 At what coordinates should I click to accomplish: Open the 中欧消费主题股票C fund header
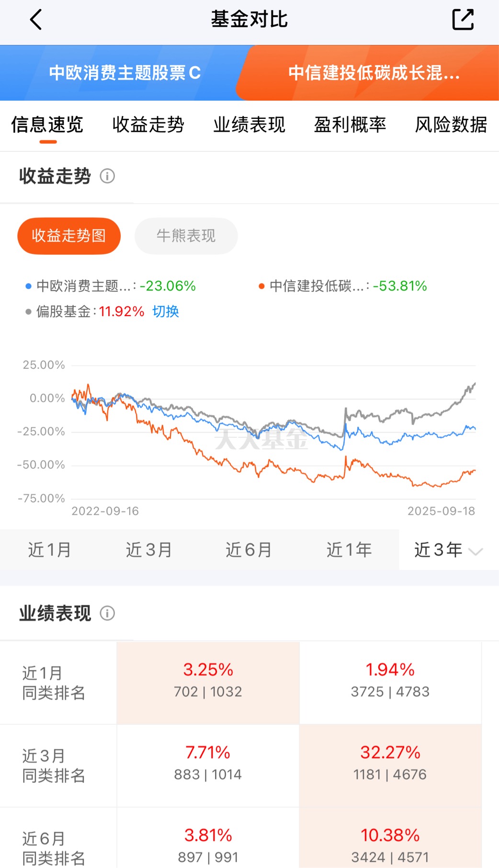click(125, 73)
